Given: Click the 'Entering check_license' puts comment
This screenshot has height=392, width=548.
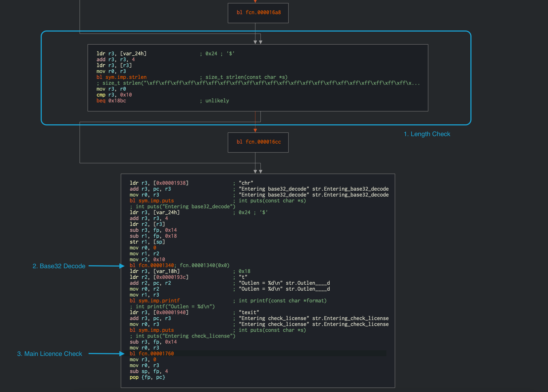Looking at the screenshot, I should point(182,336).
